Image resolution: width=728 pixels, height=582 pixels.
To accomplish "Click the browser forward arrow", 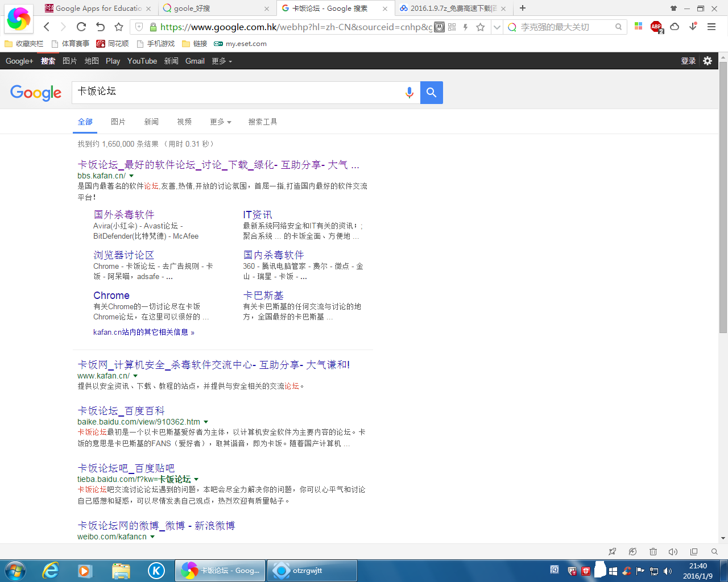I will (64, 27).
